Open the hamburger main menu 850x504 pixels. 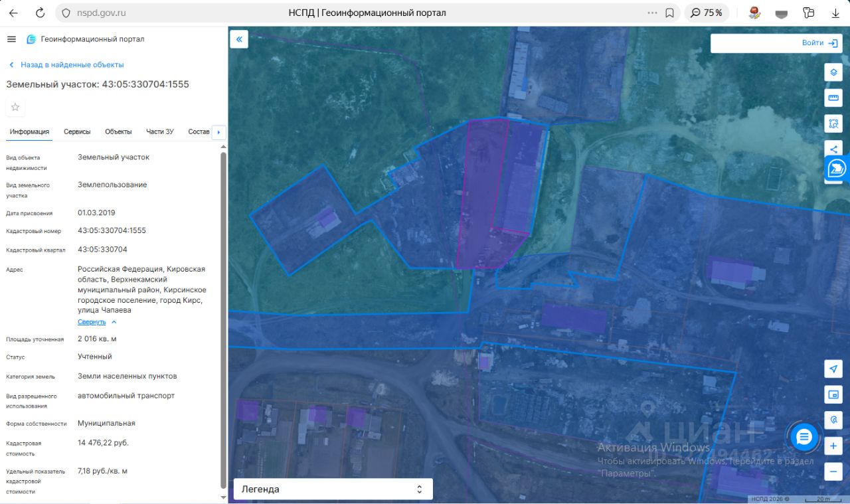pyautogui.click(x=11, y=39)
